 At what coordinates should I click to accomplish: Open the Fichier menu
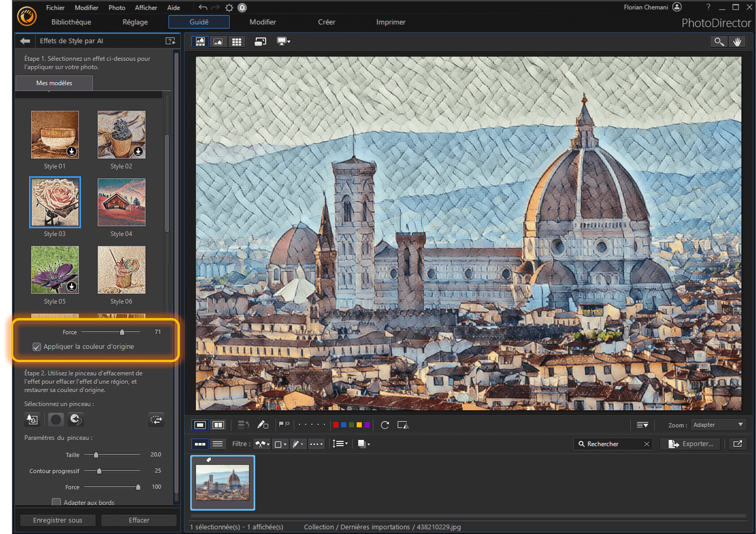click(55, 8)
